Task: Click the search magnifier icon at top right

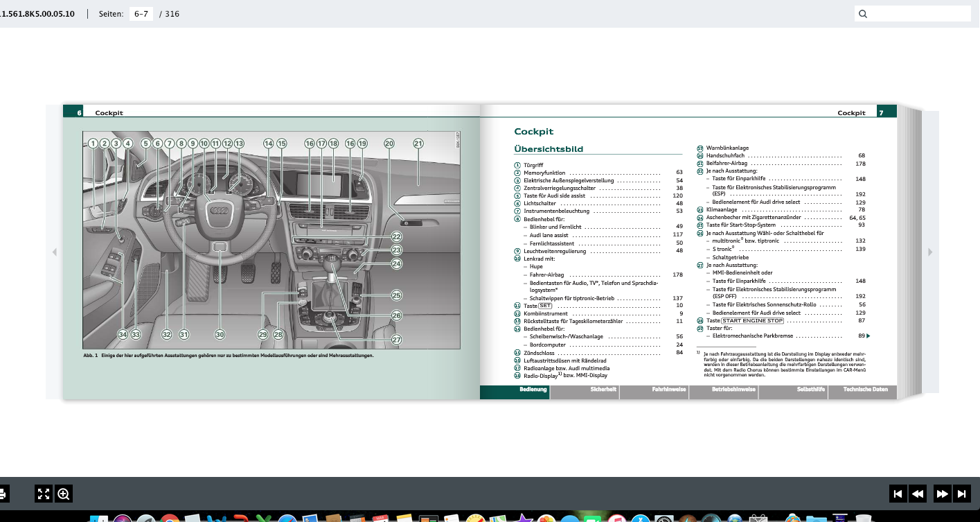Action: point(862,14)
